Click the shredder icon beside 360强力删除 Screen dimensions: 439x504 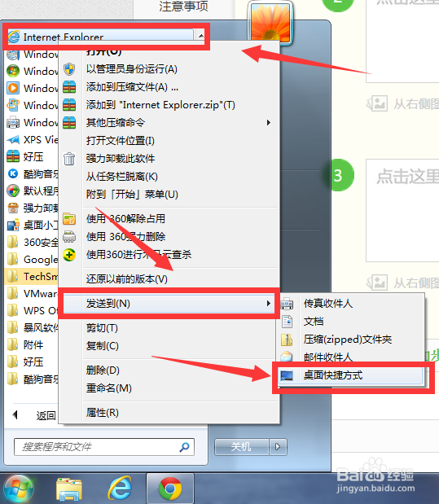(69, 237)
